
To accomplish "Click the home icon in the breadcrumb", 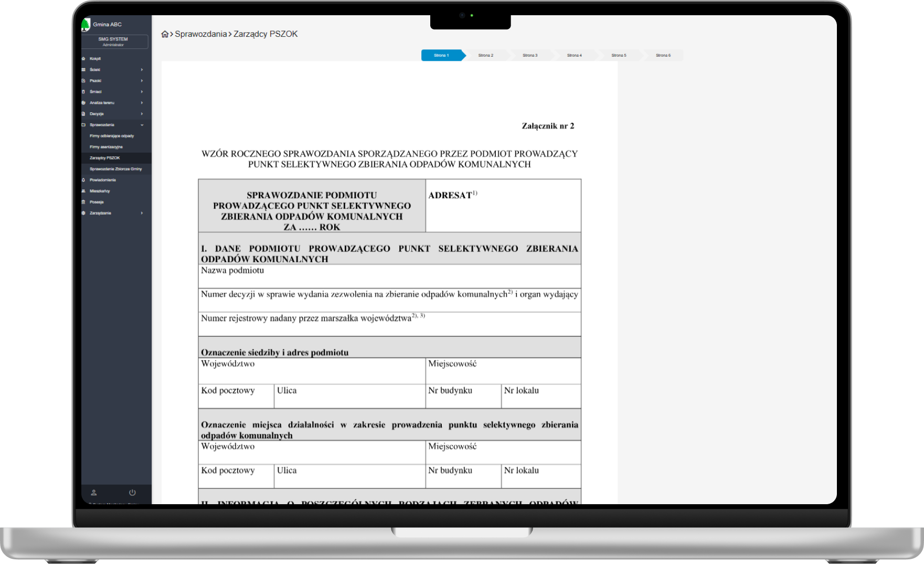I will coord(165,34).
